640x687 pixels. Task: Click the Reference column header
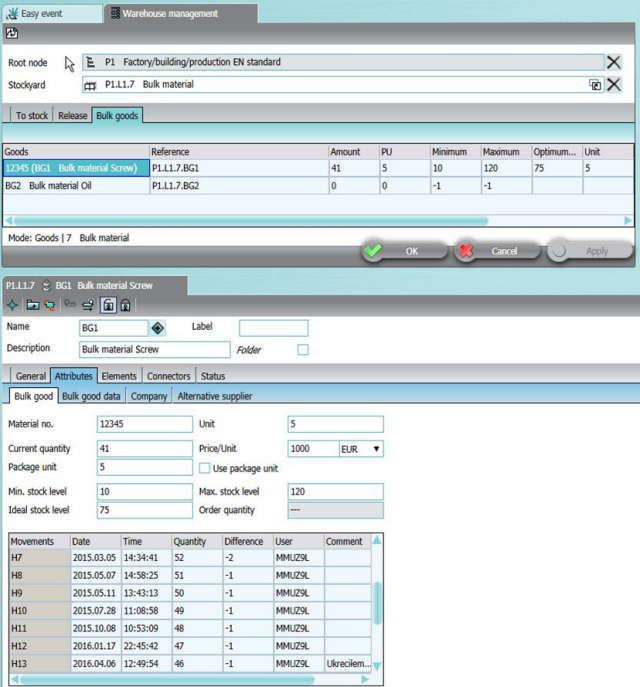(x=239, y=152)
